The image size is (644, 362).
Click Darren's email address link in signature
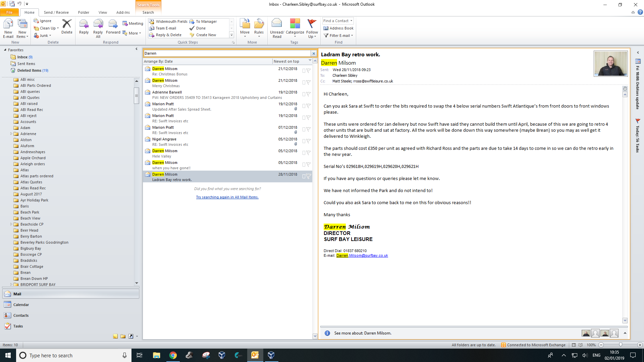coord(362,255)
